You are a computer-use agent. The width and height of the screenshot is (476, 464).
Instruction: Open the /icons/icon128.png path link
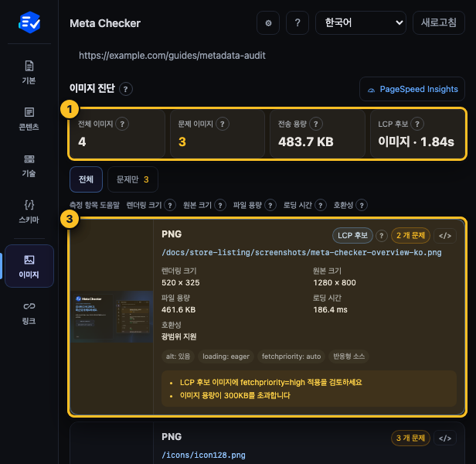pyautogui.click(x=203, y=455)
